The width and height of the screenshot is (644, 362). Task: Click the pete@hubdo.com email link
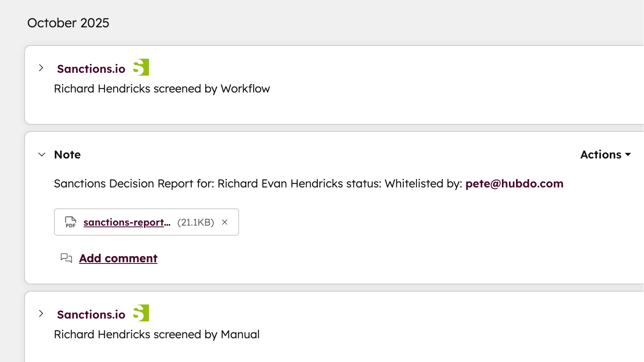(x=514, y=184)
